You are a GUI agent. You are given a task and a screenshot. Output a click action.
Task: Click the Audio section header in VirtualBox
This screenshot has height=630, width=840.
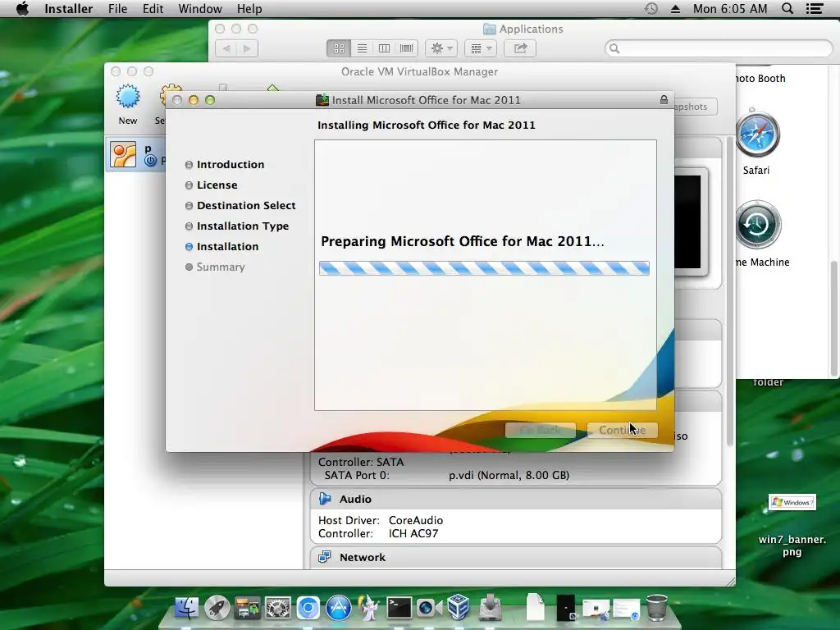tap(516, 499)
